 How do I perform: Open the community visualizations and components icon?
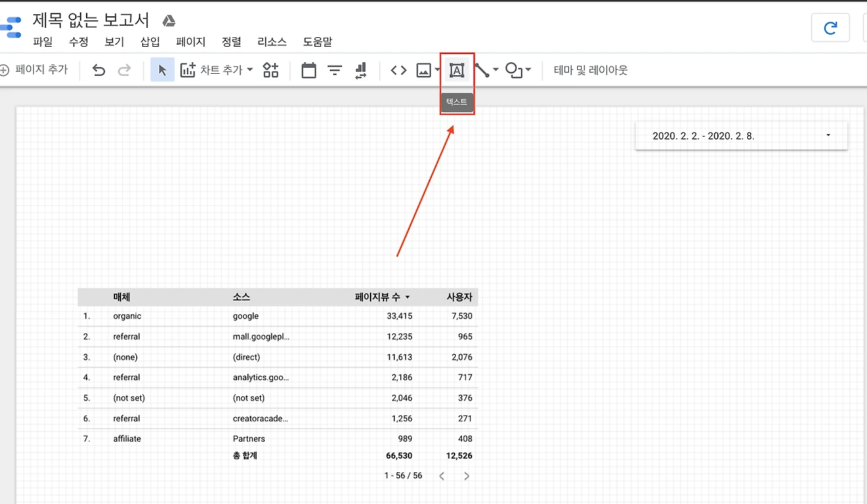tap(271, 70)
